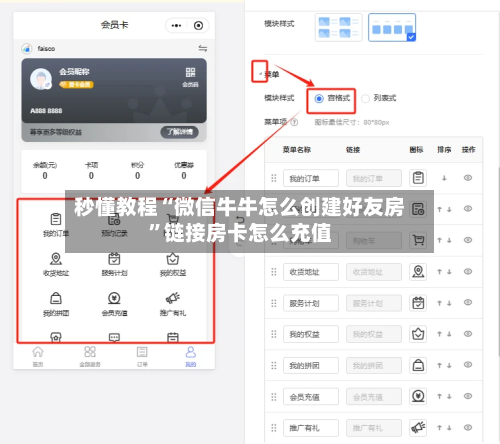Click 积分 points value
This screenshot has height=444, width=500.
(x=138, y=176)
